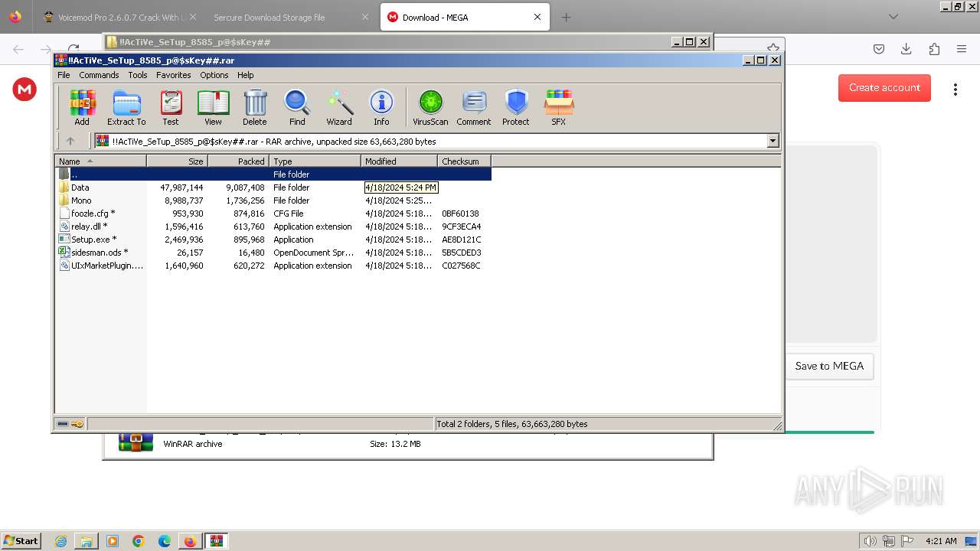Open Firefox hamburger menu
This screenshot has height=551, width=980.
pyautogui.click(x=962, y=49)
